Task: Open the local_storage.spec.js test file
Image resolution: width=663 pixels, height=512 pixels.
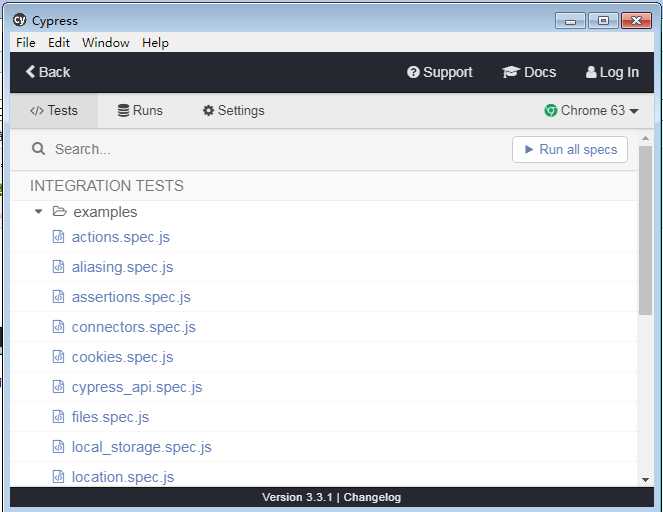Action: coord(142,447)
